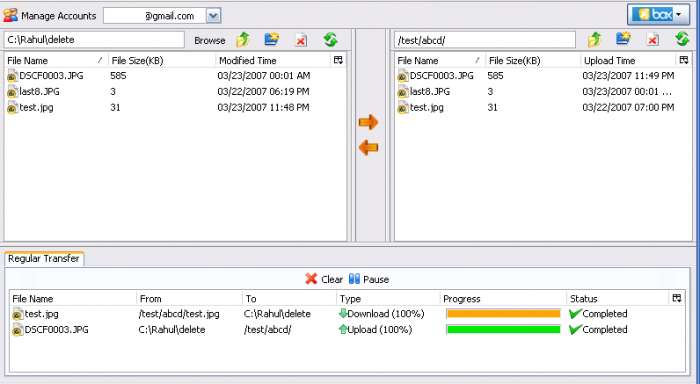The width and height of the screenshot is (700, 384).
Task: Delete selected file in local pane
Action: click(x=301, y=40)
